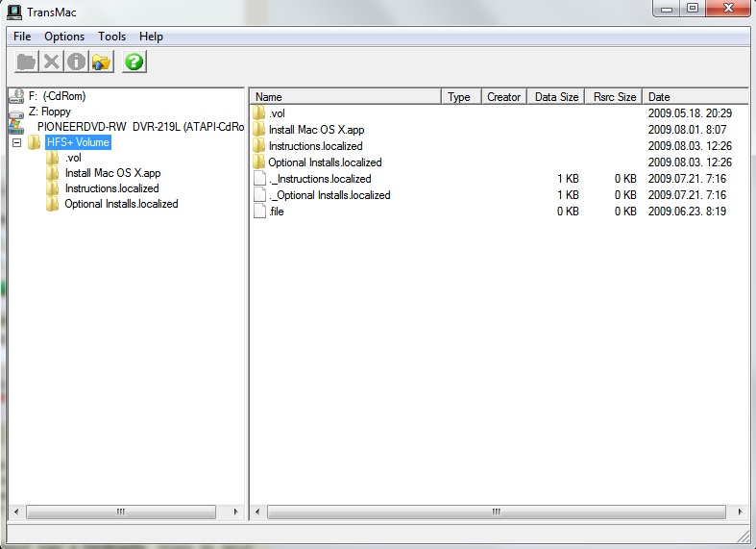Click the ._Optional Installs.localized file icon
This screenshot has height=549, width=756.
pyautogui.click(x=260, y=195)
